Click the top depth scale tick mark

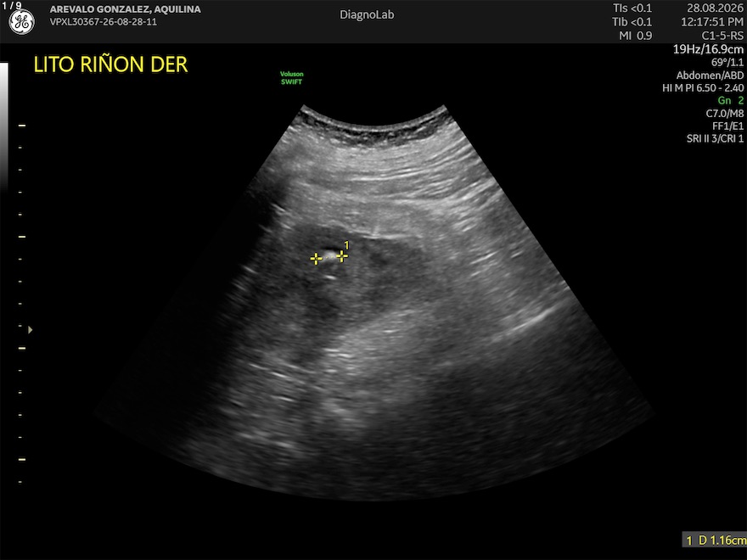click(x=22, y=126)
